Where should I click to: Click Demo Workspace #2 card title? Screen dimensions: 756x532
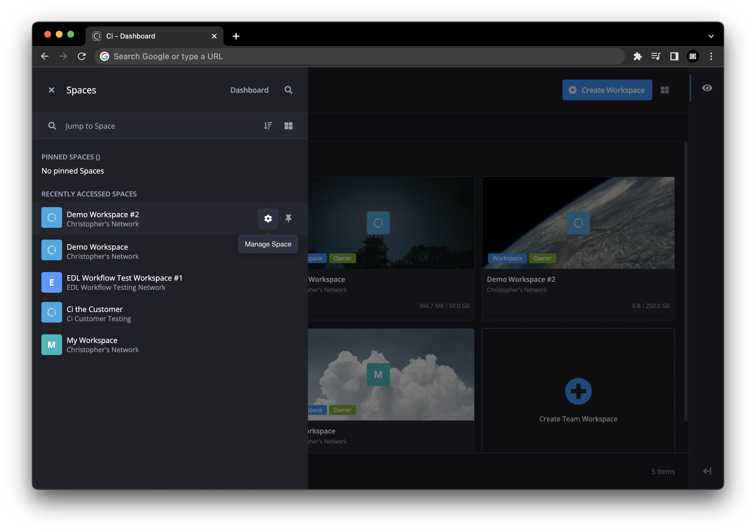click(521, 279)
